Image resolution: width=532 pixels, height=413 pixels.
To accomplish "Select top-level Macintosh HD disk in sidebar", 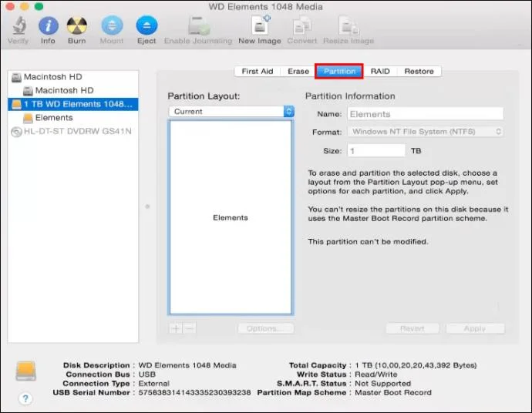I will [x=73, y=77].
